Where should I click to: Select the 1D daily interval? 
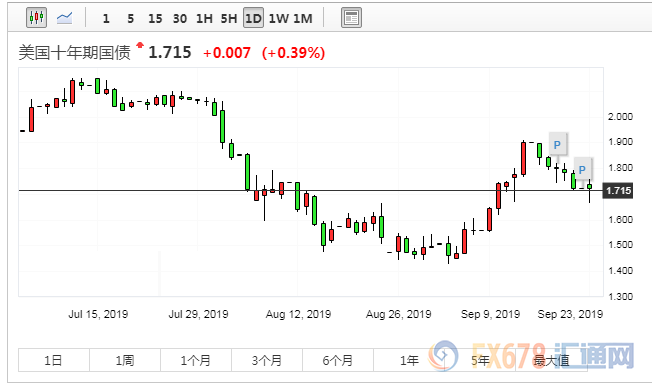[x=253, y=19]
